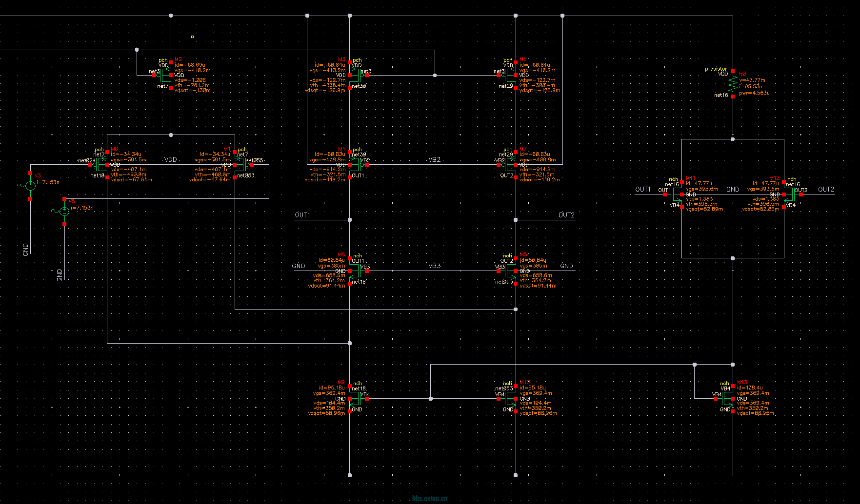
Task: Click V5 current annotation i=7.153n
Action: tap(82, 208)
